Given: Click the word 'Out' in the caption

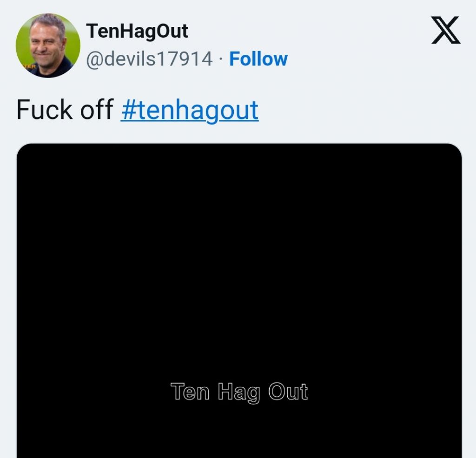Looking at the screenshot, I should point(288,392).
